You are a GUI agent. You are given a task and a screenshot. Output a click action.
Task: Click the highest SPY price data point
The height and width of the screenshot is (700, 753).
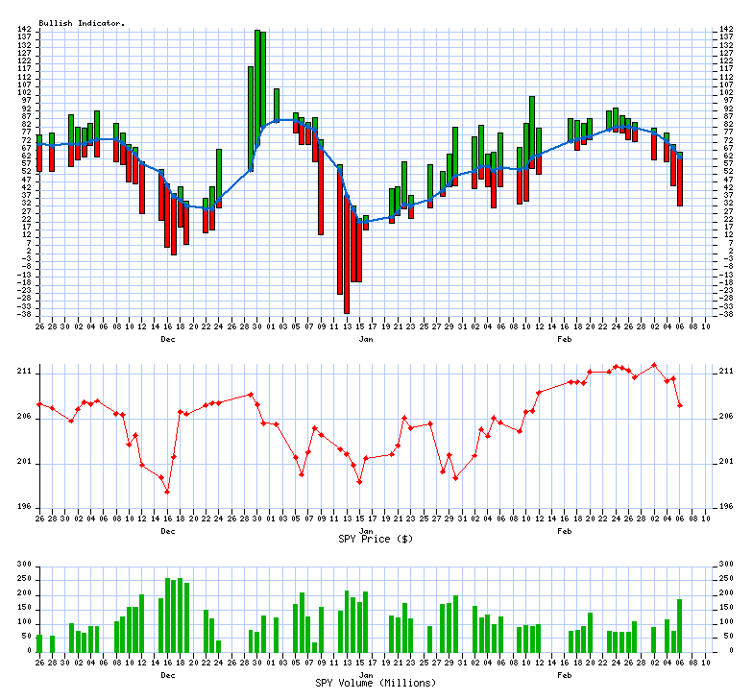[x=654, y=365]
